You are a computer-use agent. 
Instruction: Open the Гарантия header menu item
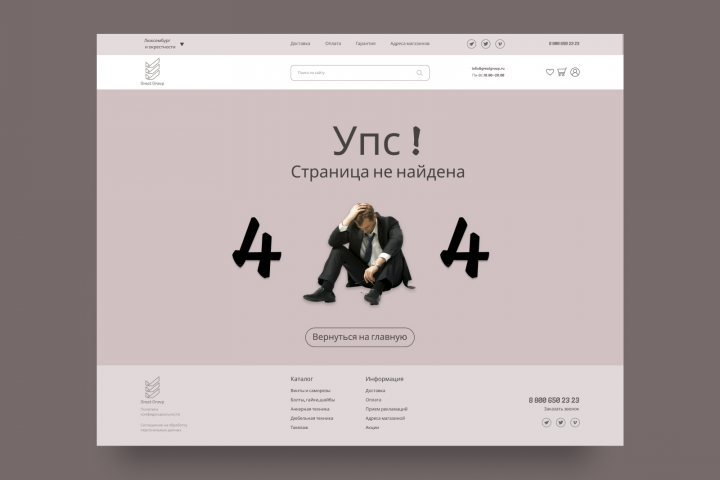(x=366, y=44)
